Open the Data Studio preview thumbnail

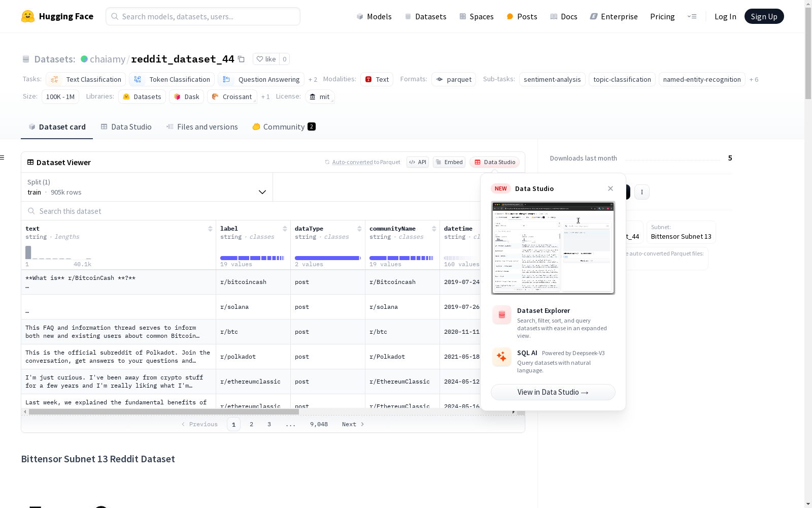point(553,248)
